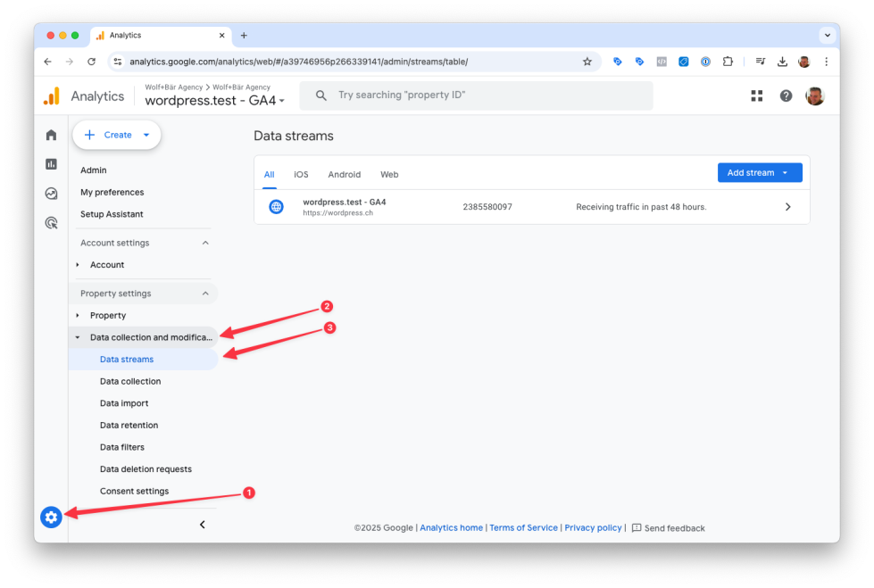Image resolution: width=874 pixels, height=588 pixels.
Task: Open the wordpress.test stream details chevron
Action: pyautogui.click(x=787, y=207)
